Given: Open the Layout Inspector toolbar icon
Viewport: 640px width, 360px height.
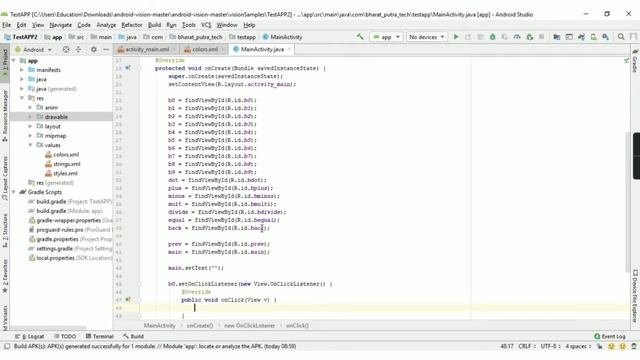Looking at the screenshot, I should pyautogui.click(x=569, y=37).
